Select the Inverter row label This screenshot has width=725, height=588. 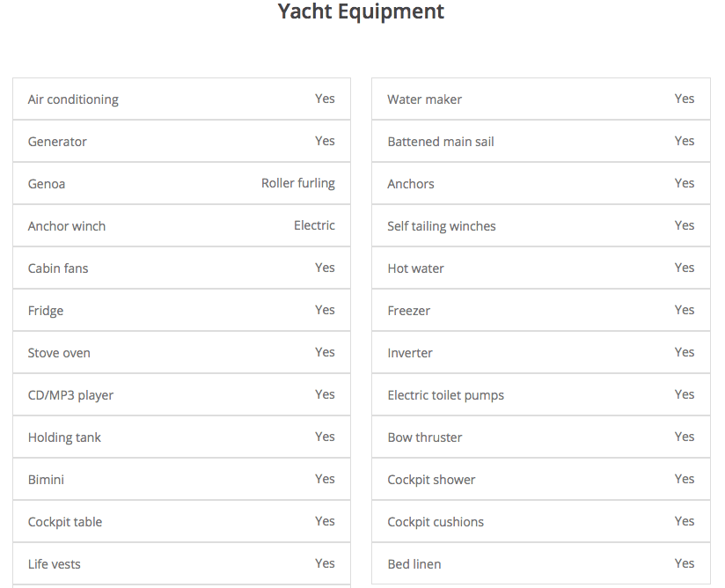(x=410, y=353)
